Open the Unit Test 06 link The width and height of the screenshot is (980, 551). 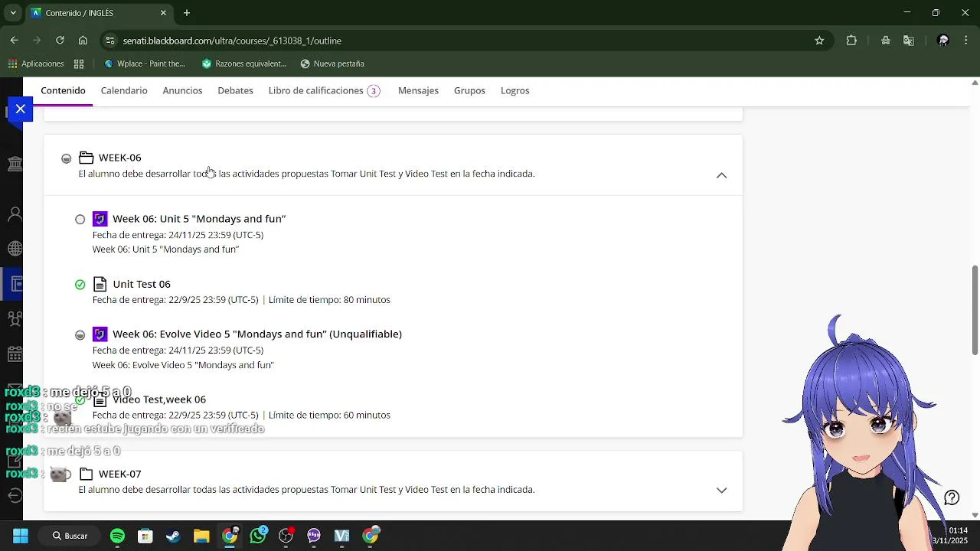(x=142, y=284)
